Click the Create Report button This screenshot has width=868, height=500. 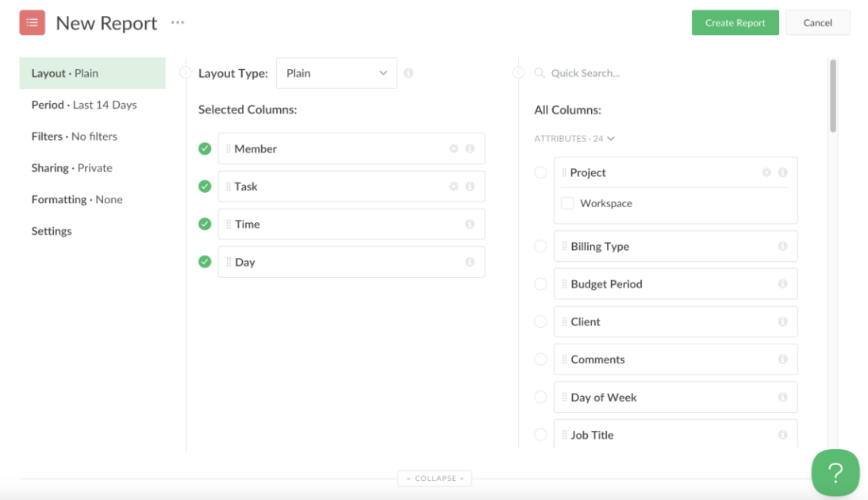pyautogui.click(x=735, y=22)
